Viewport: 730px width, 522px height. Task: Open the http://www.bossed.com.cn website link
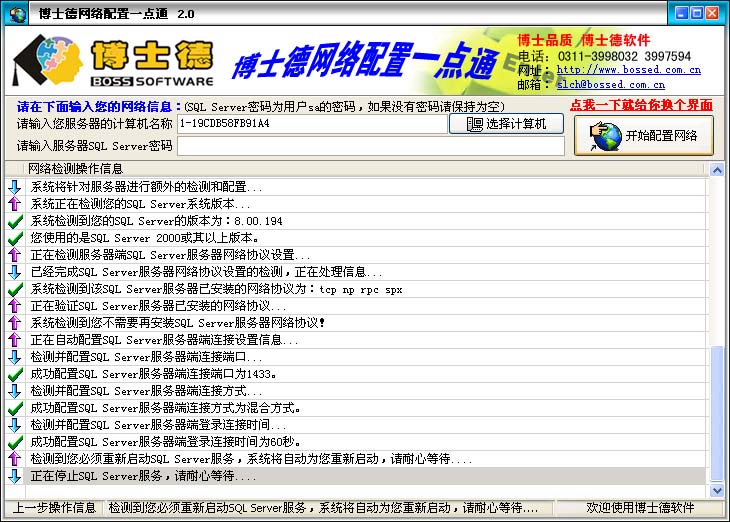pos(629,70)
